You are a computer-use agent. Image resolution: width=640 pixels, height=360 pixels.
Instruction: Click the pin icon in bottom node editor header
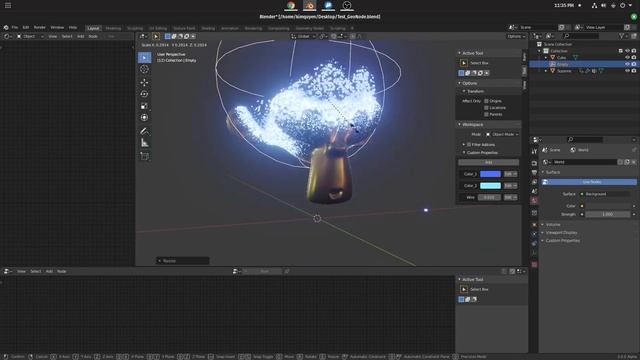(287, 271)
